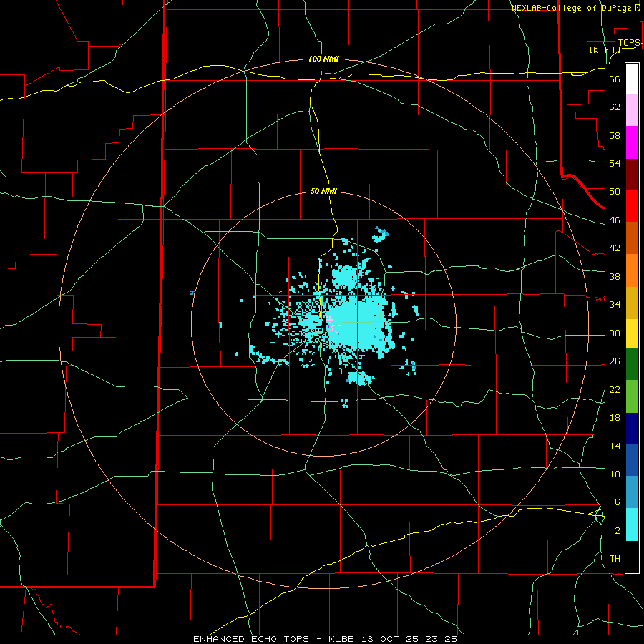Click the dark red 54 kft swatch
The height and width of the screenshot is (644, 644).
632,175
